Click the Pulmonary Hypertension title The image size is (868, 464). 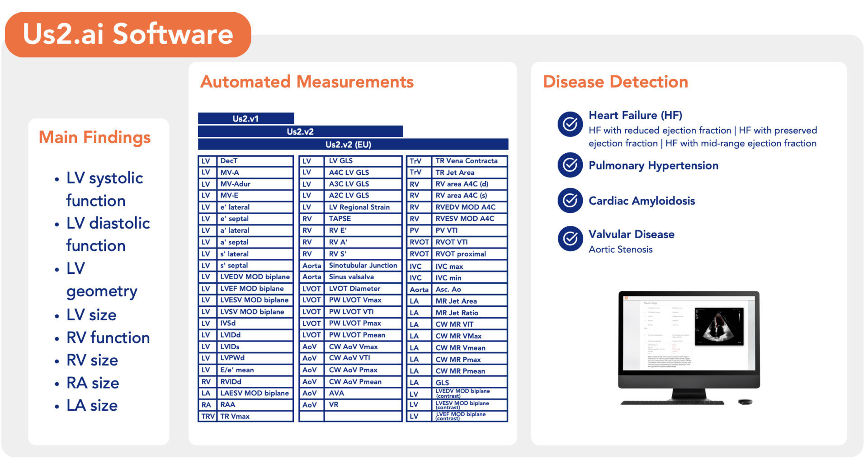pyautogui.click(x=653, y=165)
